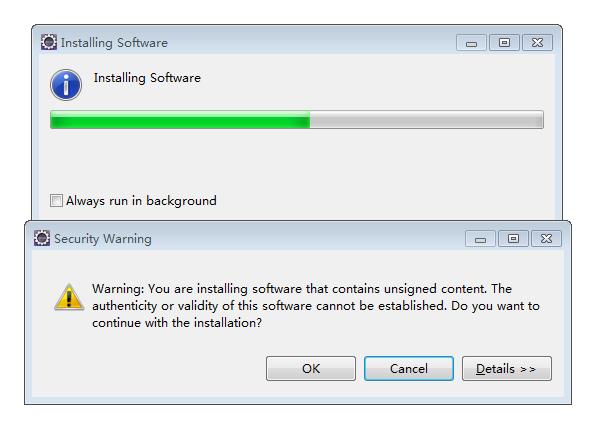
Task: Maximize the Security Warning dialog
Action: point(513,239)
